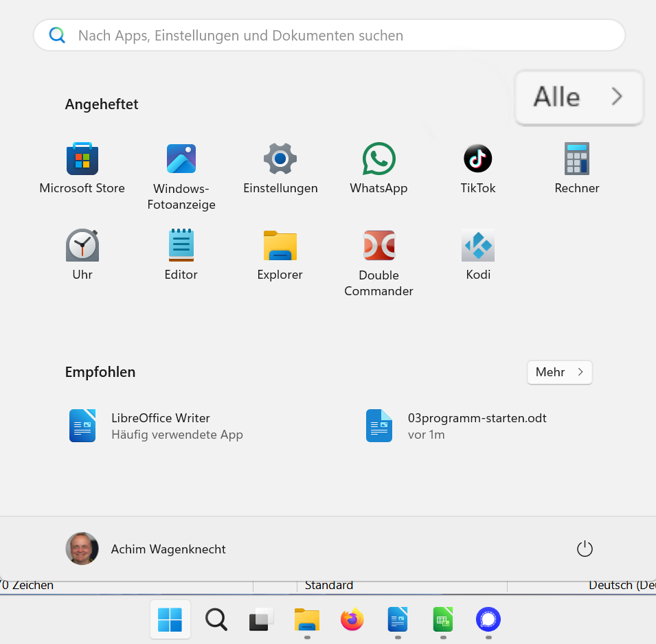
Task: Launch Windows-Fotoanzeige app
Action: (x=181, y=176)
